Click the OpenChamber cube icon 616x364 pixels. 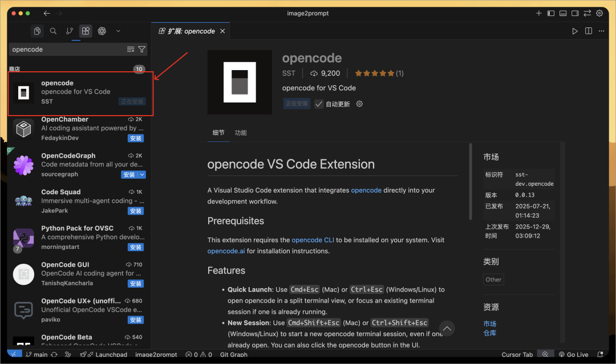(x=23, y=129)
